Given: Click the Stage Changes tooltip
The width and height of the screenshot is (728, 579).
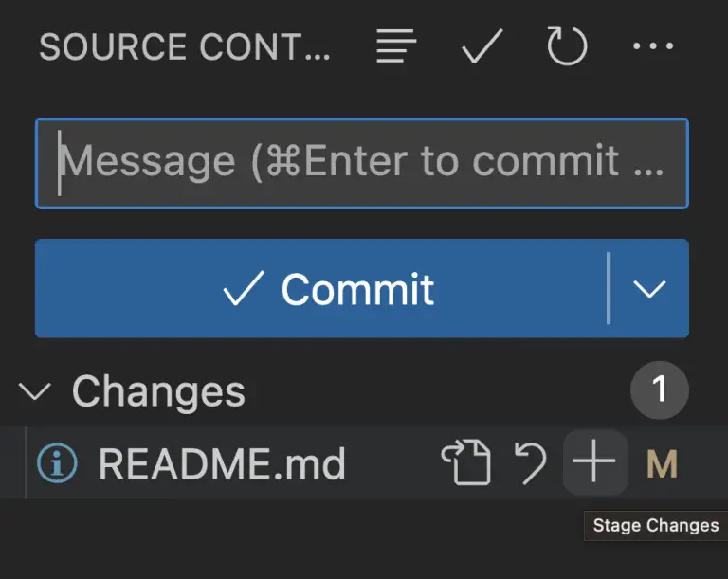Looking at the screenshot, I should [655, 526].
